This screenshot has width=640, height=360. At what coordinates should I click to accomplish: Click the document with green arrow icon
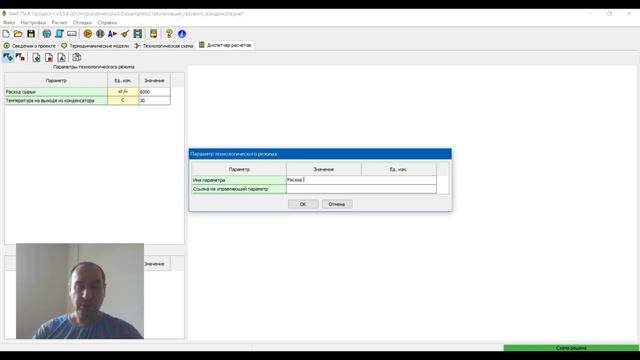pos(36,58)
